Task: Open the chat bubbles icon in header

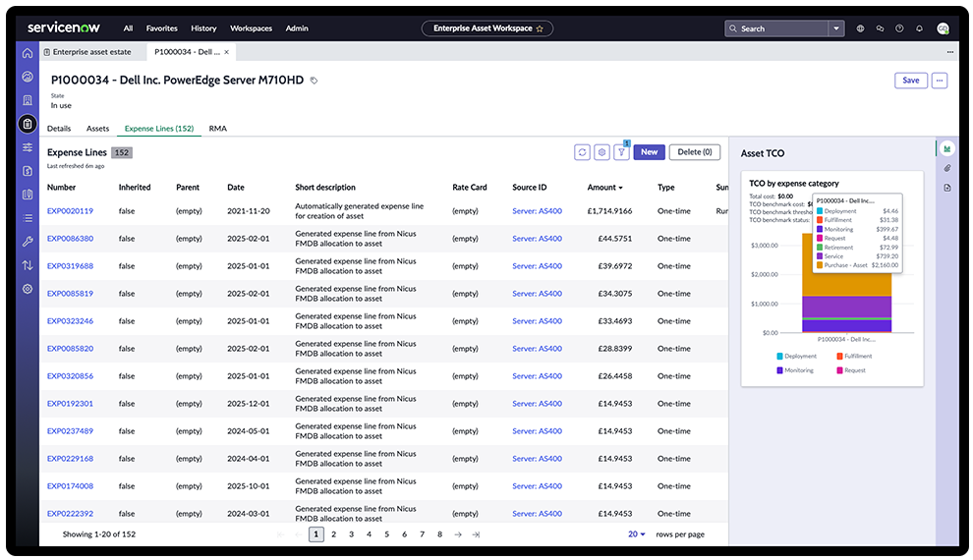Action: tap(880, 28)
